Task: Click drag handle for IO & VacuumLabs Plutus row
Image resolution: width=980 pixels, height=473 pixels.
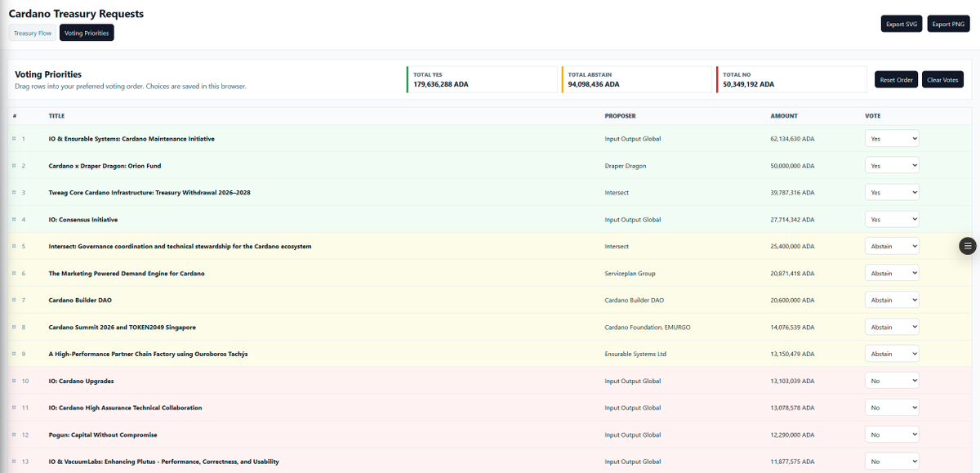Action: pyautogui.click(x=14, y=462)
